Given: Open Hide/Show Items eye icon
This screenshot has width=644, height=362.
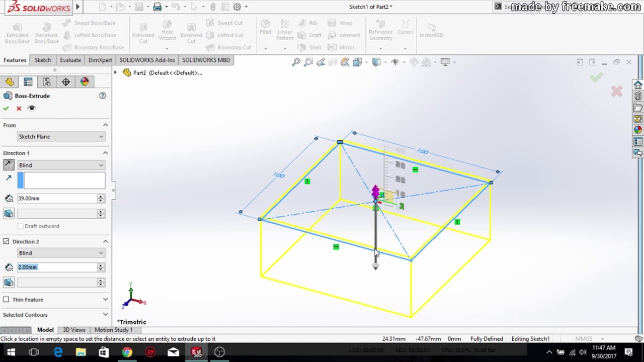Looking at the screenshot, I should click(x=395, y=62).
